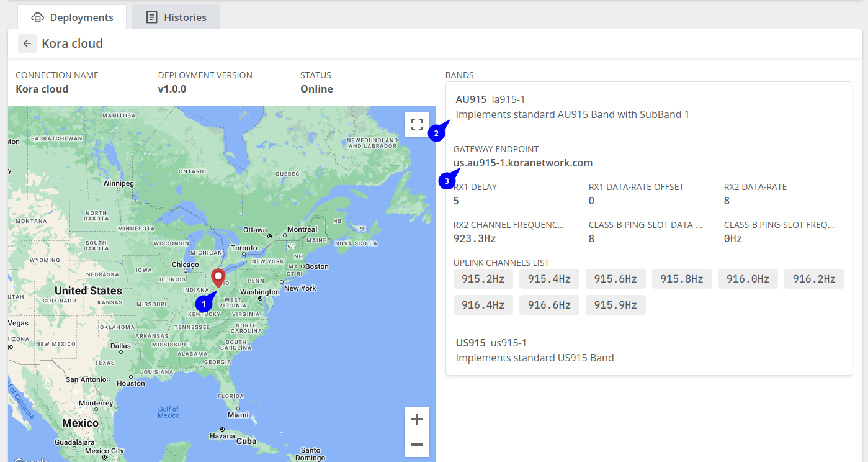
Task: Click the back arrow beside Kora cloud
Action: click(x=27, y=43)
